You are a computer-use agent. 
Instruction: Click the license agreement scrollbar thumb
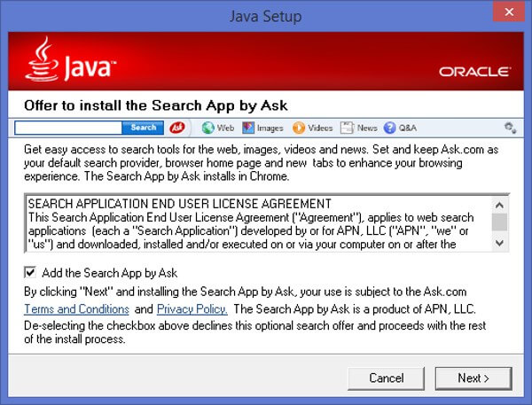coord(499,222)
